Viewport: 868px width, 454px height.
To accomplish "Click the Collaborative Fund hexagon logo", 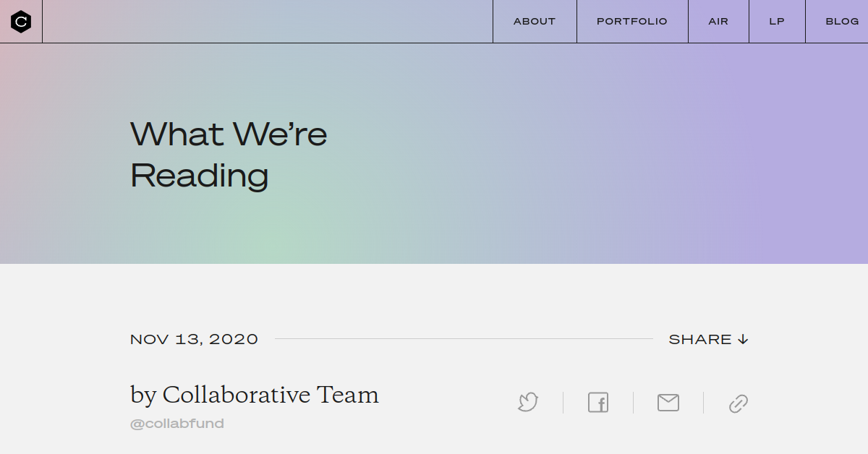I will coord(20,21).
